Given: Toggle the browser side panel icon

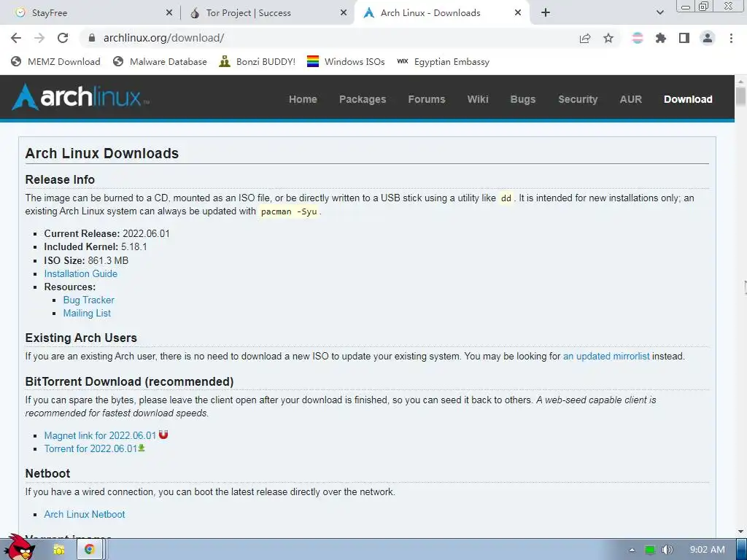Looking at the screenshot, I should [x=684, y=38].
